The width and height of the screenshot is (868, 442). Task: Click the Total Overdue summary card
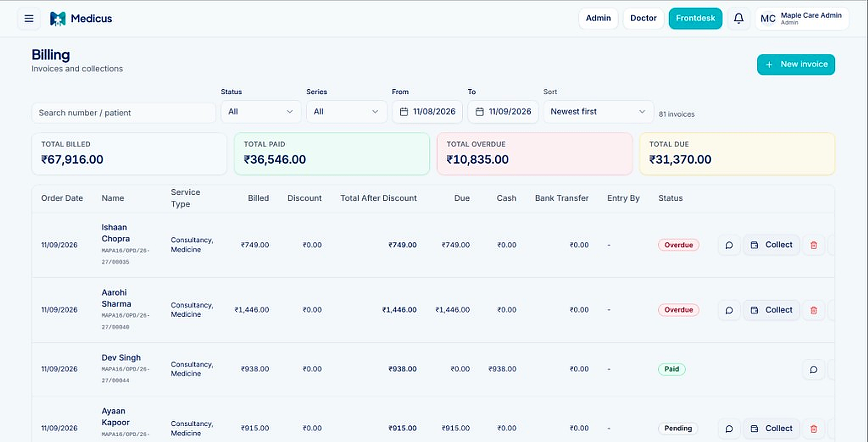click(x=534, y=154)
